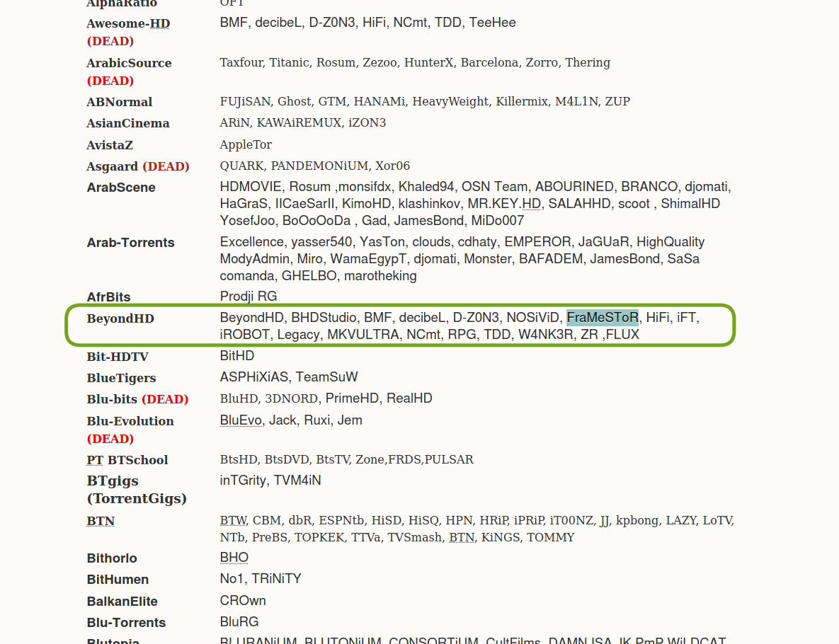Click the Taxfour group name
839x644 pixels.
coord(241,62)
